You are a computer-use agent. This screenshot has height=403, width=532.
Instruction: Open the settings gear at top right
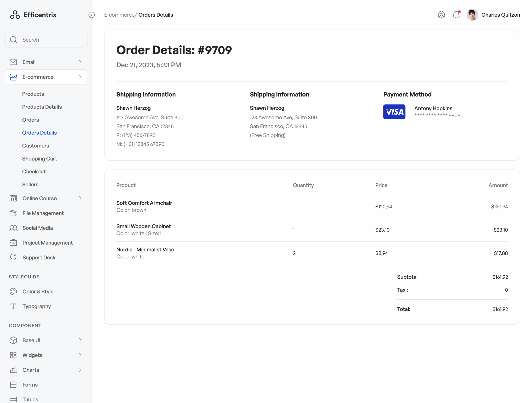(x=441, y=15)
